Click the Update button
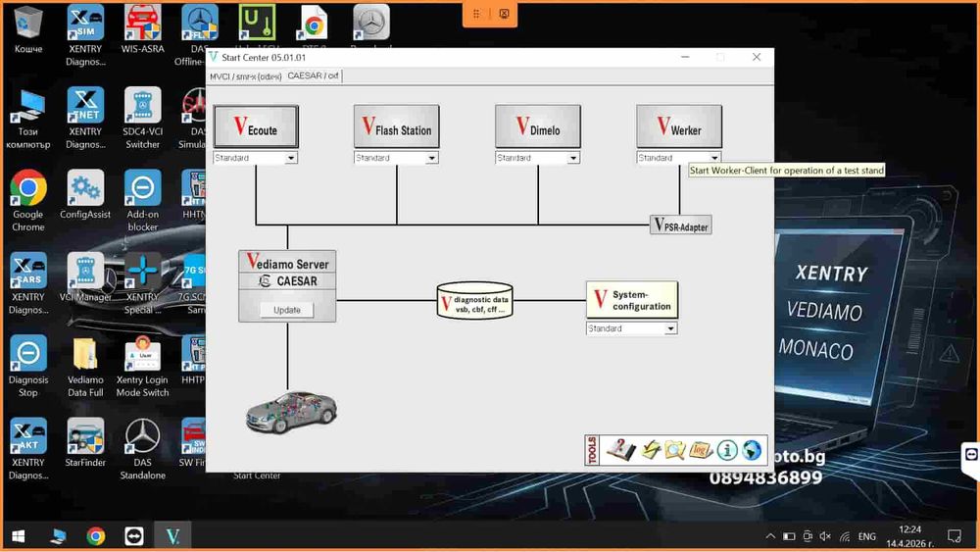This screenshot has width=980, height=552. click(x=287, y=310)
